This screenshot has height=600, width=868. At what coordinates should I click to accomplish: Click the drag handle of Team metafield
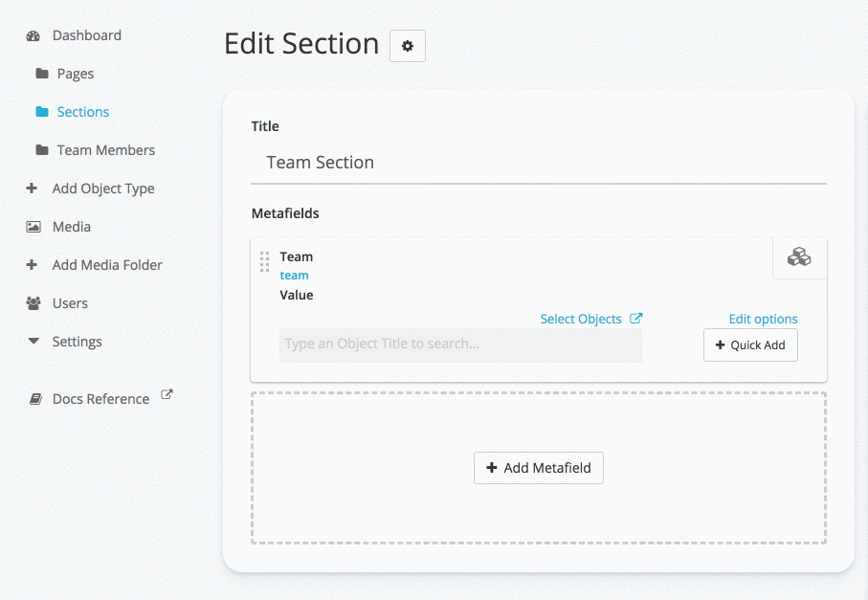pyautogui.click(x=265, y=261)
